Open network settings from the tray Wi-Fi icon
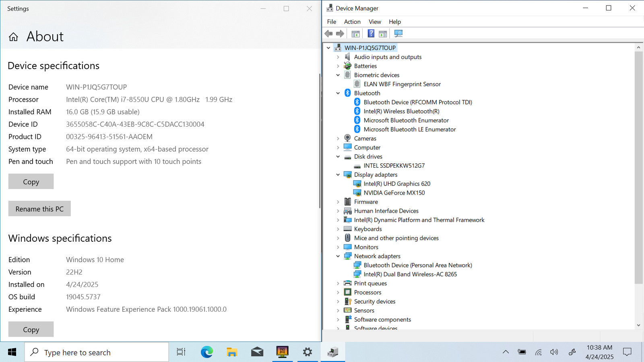Image resolution: width=644 pixels, height=362 pixels. [x=538, y=352]
